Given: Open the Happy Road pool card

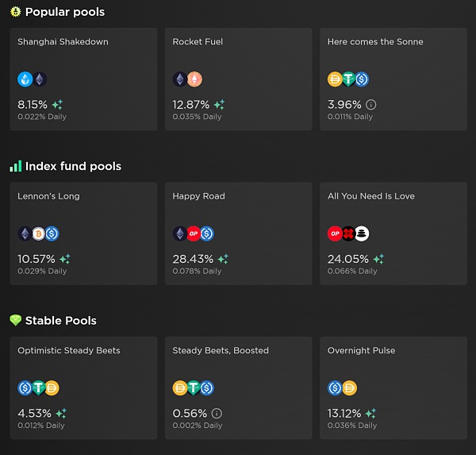Looking at the screenshot, I should click(238, 233).
